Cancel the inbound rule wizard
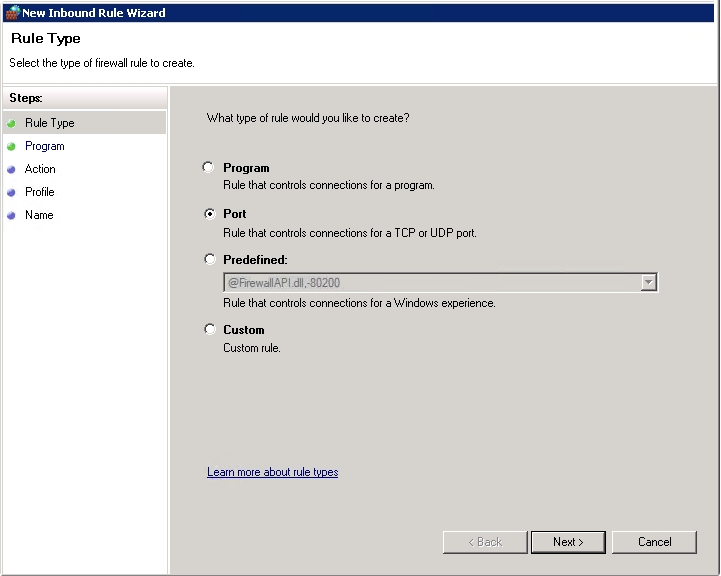This screenshot has width=721, height=576. click(654, 542)
